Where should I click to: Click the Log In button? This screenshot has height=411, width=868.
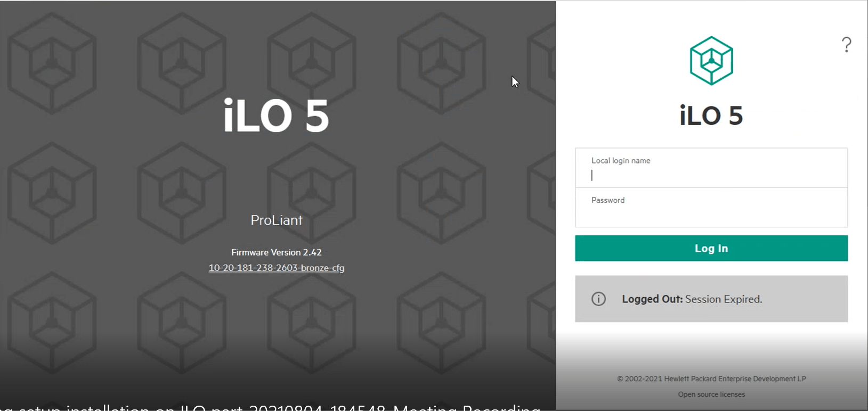pyautogui.click(x=711, y=248)
